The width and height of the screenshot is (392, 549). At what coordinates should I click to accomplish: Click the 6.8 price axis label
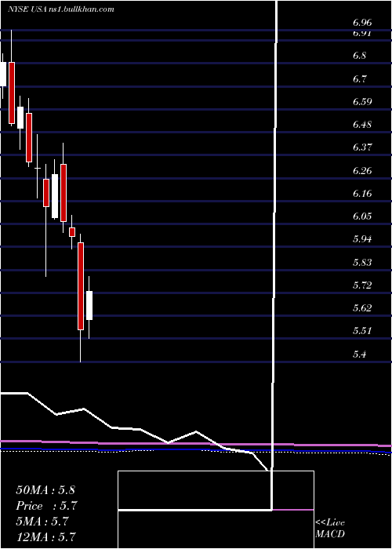tap(359, 56)
